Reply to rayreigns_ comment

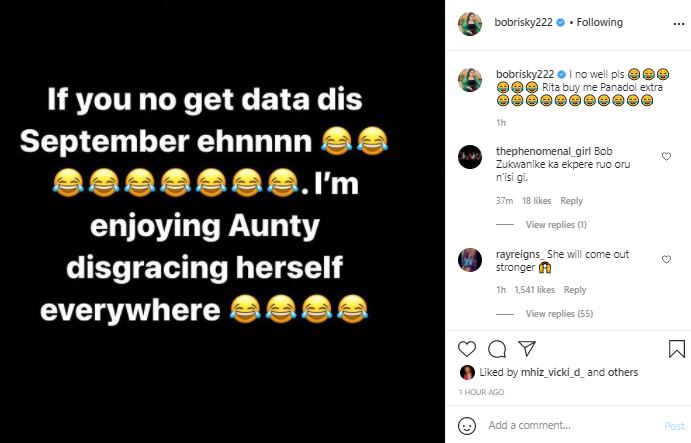575,290
